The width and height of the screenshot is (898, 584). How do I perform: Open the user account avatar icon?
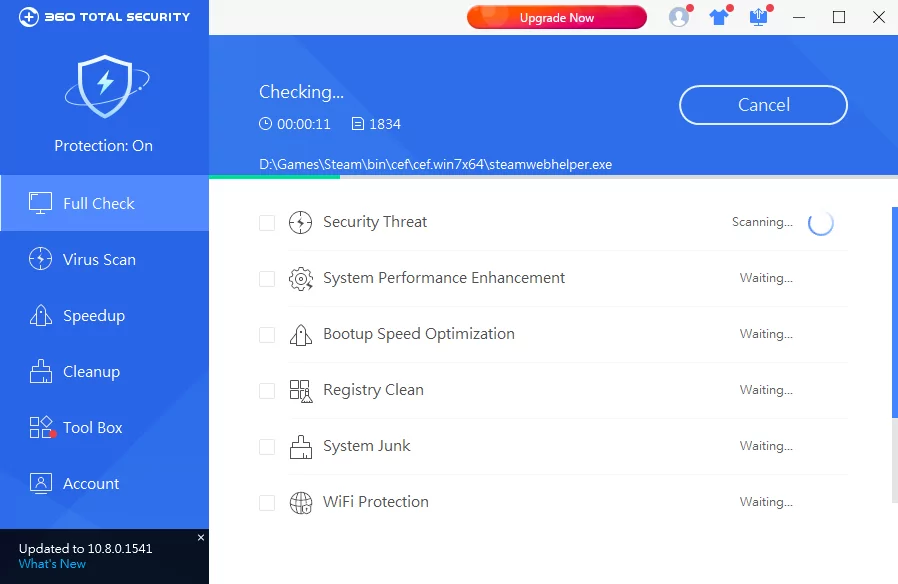click(x=679, y=17)
